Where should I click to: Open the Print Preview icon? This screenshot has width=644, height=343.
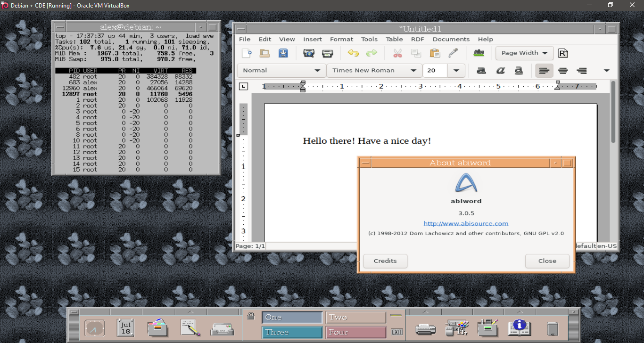pyautogui.click(x=309, y=53)
